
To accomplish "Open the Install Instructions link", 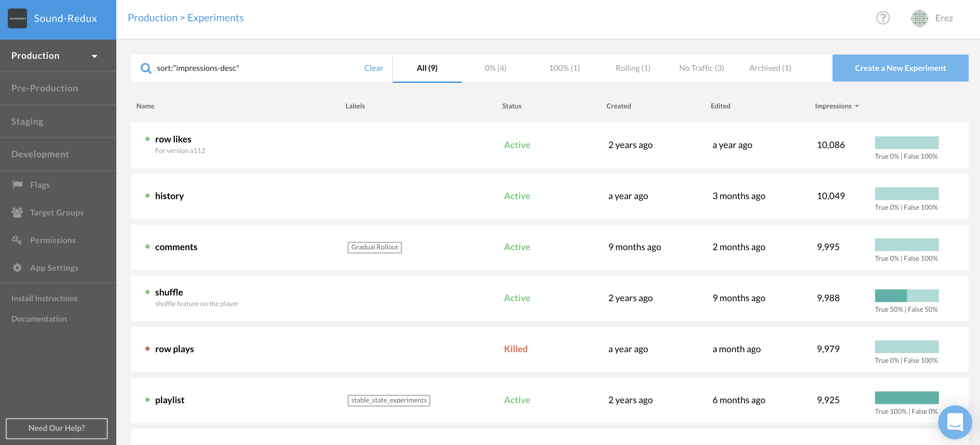I will (45, 298).
